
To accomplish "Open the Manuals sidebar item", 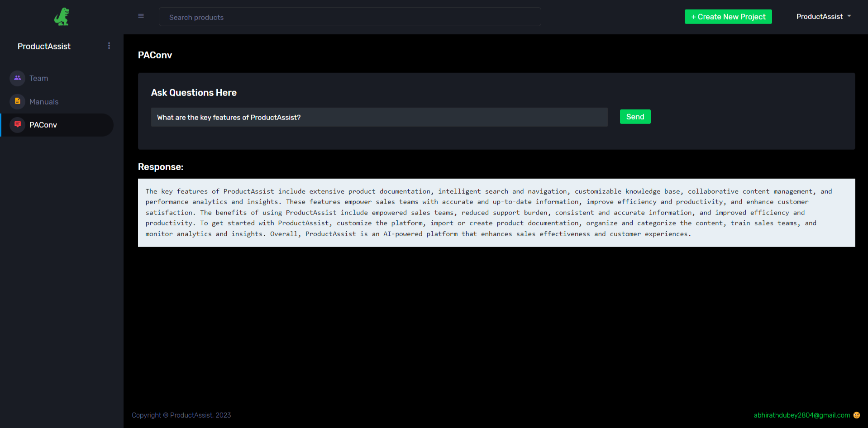I will pos(57,102).
